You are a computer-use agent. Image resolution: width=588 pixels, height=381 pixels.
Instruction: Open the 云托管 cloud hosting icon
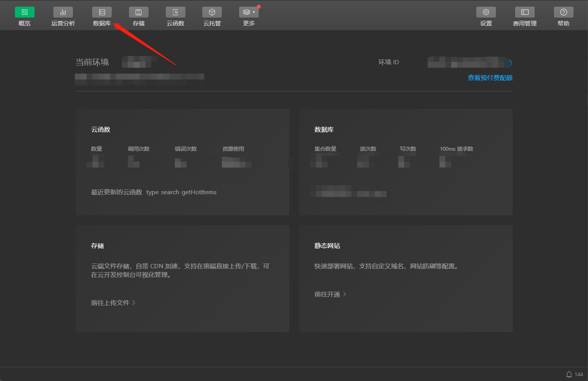[x=212, y=13]
